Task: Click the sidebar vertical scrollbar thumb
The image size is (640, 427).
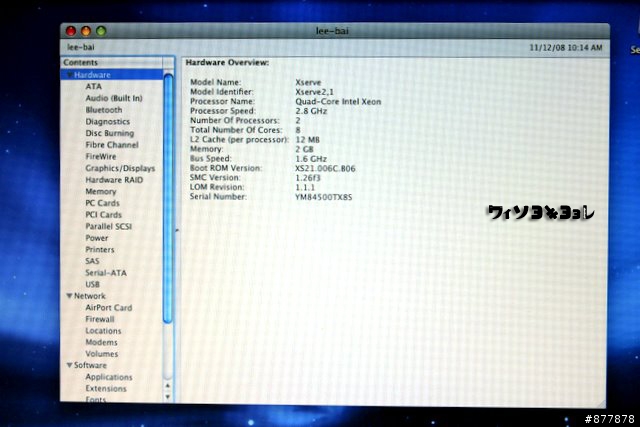Action: (x=168, y=198)
